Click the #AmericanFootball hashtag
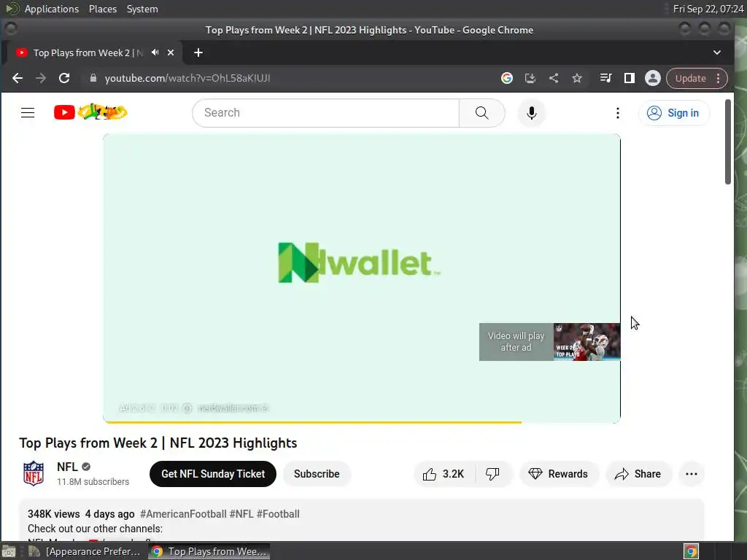Screen dimensions: 747x560 (183, 514)
